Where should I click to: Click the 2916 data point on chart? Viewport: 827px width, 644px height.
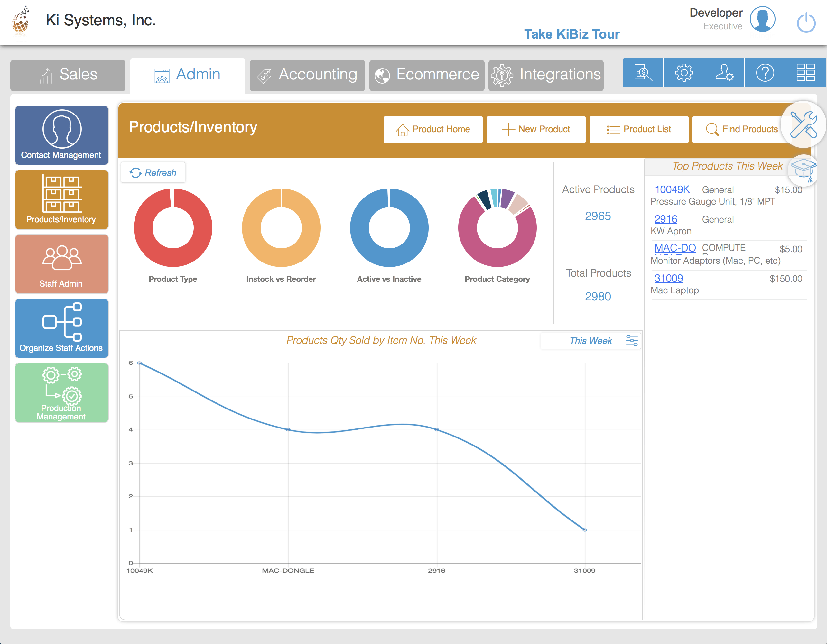(x=437, y=430)
